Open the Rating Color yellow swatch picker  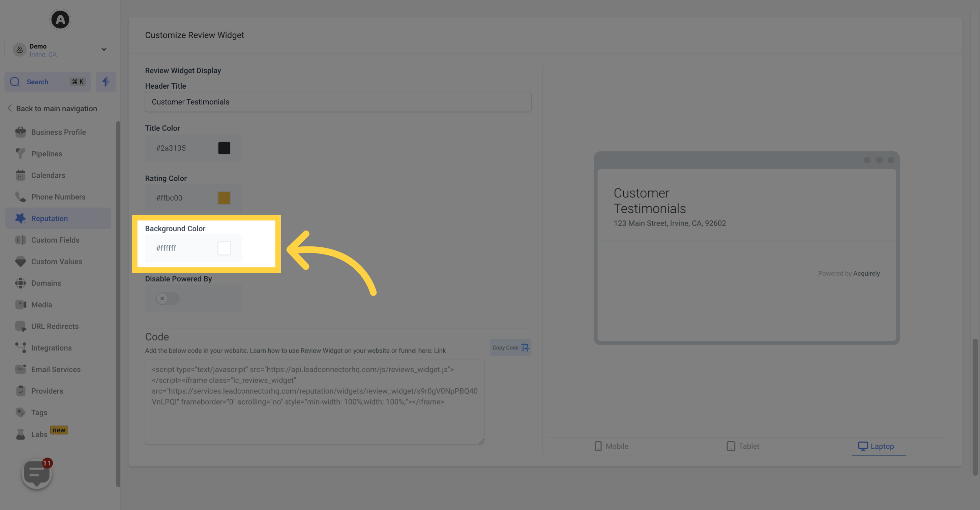point(224,198)
